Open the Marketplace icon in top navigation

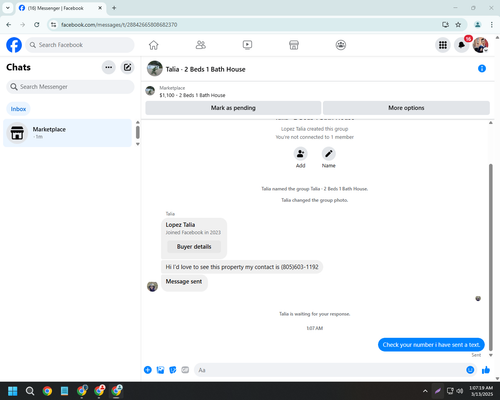(x=294, y=45)
